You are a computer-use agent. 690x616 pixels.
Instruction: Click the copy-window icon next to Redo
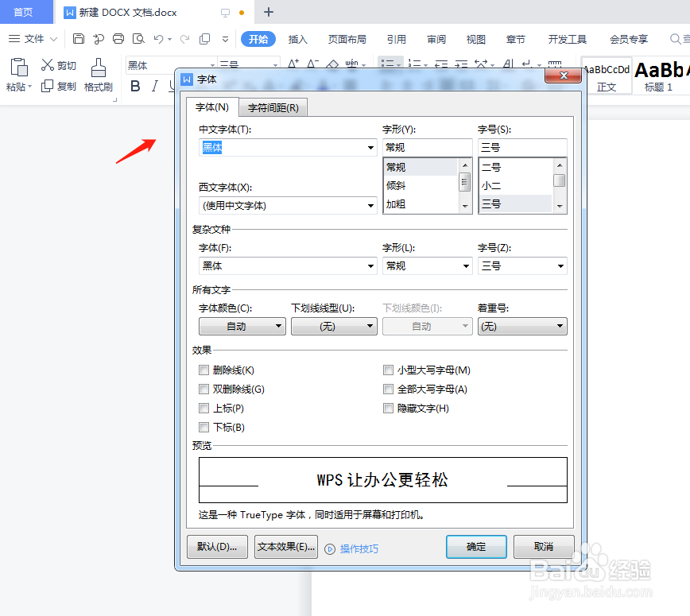point(204,39)
